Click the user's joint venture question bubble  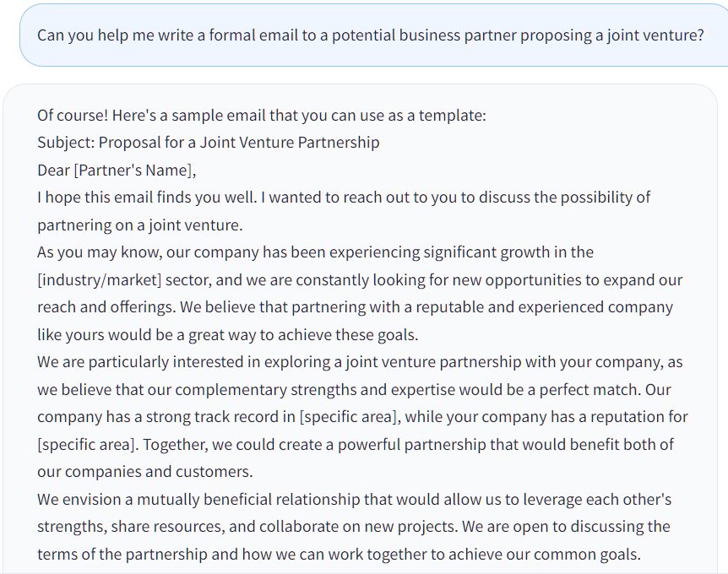(x=370, y=35)
